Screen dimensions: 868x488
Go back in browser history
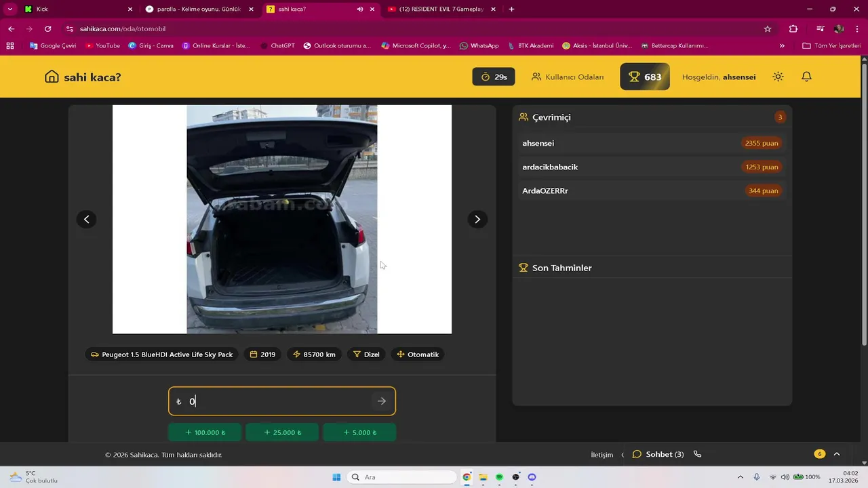(11, 28)
